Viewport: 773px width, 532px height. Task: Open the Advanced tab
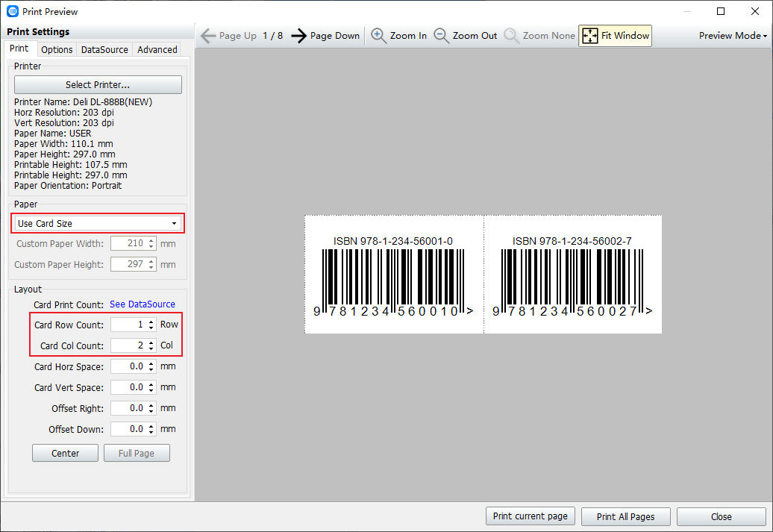(x=157, y=49)
